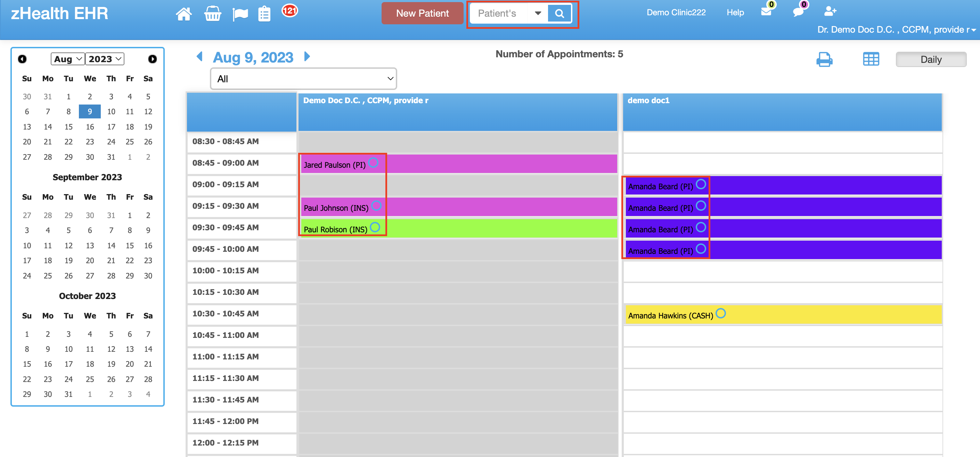This screenshot has height=457, width=980.
Task: Click the 10:45 - 11:00 AM slot for demo doc1
Action: click(783, 336)
